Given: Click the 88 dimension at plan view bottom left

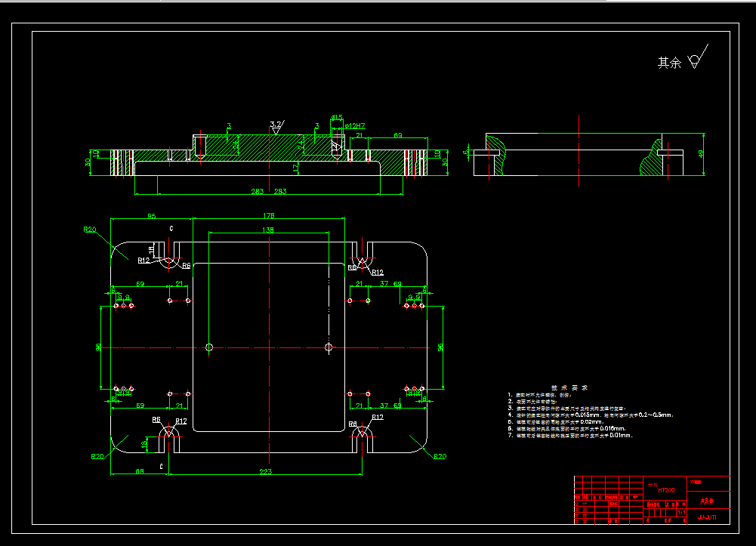Looking at the screenshot, I should point(139,471).
